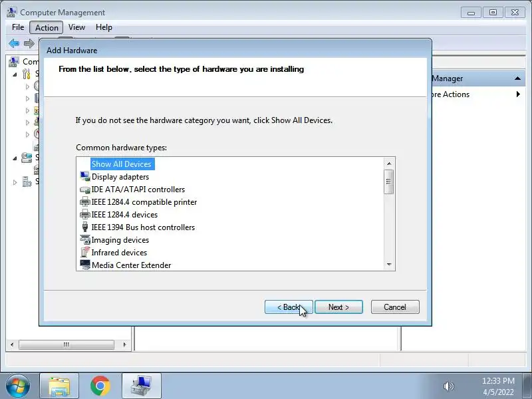This screenshot has height=399, width=532.
Task: Open the Help menu
Action: pos(104,27)
